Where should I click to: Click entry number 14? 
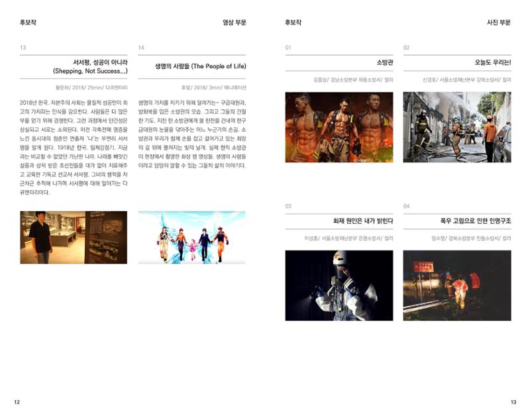point(141,48)
